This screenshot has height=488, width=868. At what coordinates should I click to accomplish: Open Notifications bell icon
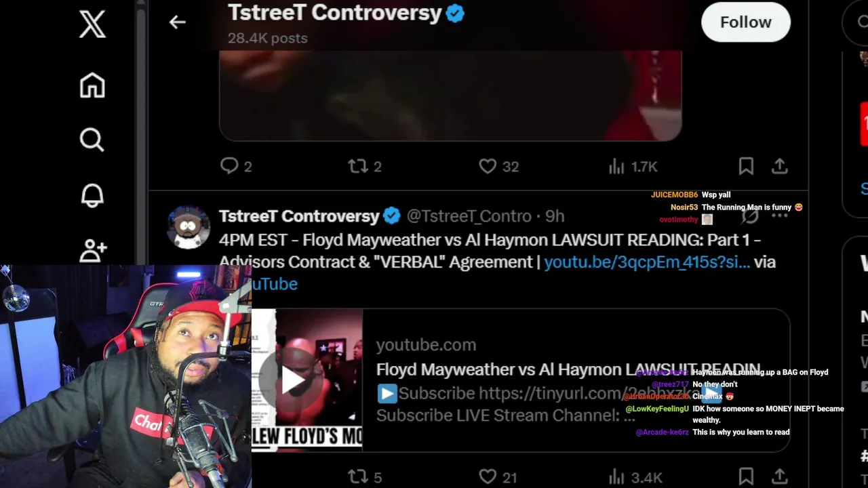[x=92, y=195]
